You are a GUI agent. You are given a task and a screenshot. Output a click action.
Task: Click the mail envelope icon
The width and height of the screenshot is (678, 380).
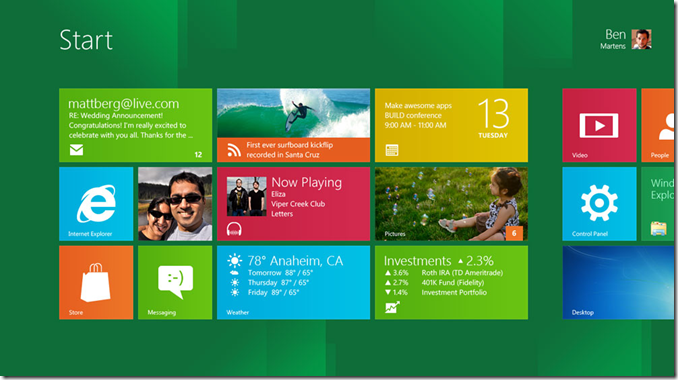tap(77, 150)
